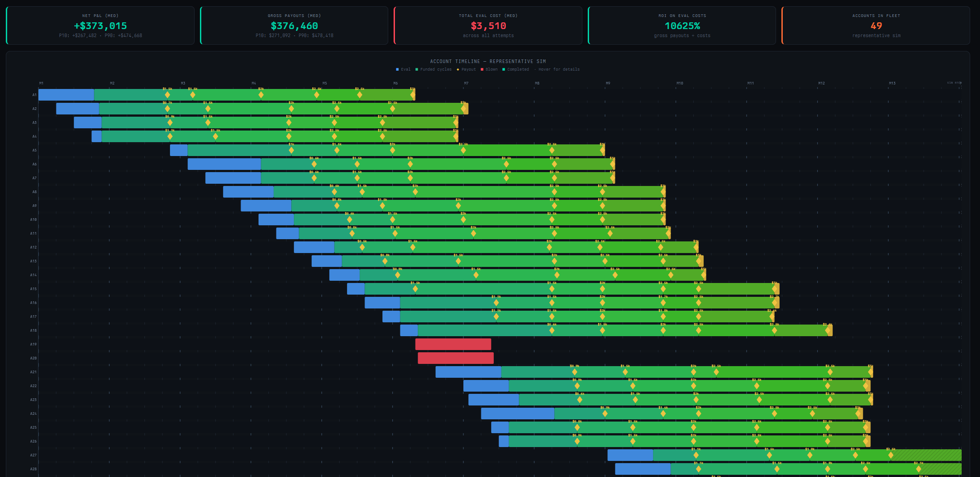Screen dimensions: 980x477
Task: Click the red Blown legend square
Action: coord(482,69)
